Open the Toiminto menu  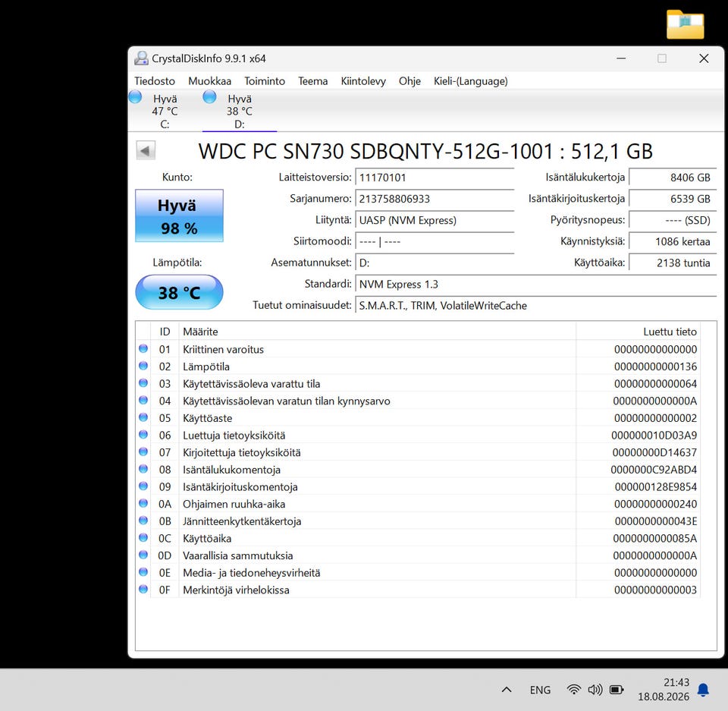pyautogui.click(x=265, y=81)
